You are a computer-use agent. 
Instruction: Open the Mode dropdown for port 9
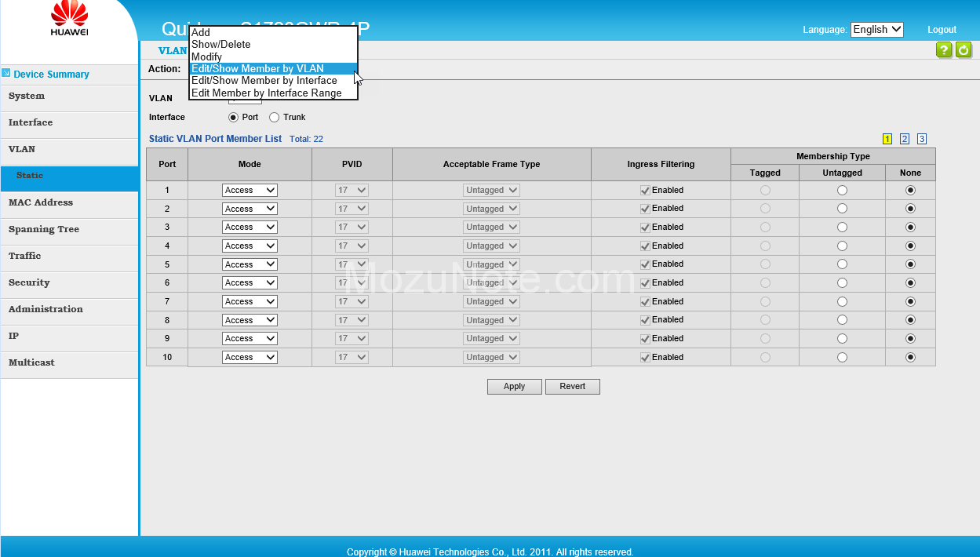[250, 338]
